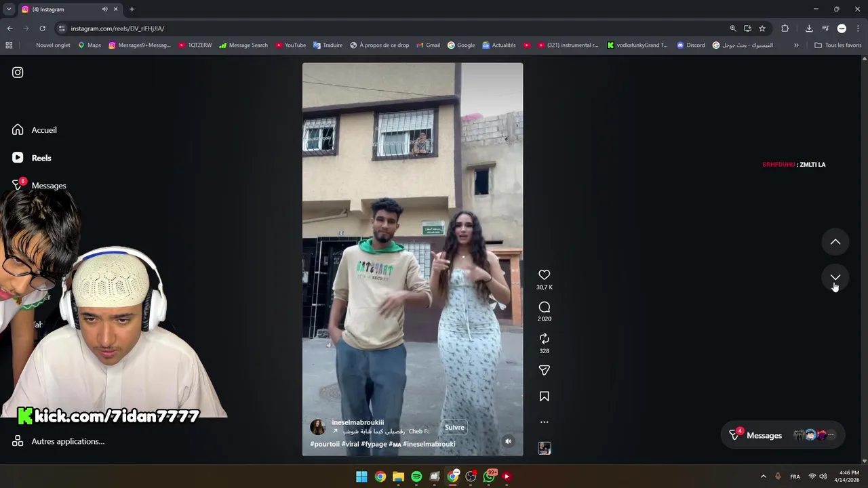The height and width of the screenshot is (488, 868).
Task: Expand the tab search dropdown
Action: point(9,9)
